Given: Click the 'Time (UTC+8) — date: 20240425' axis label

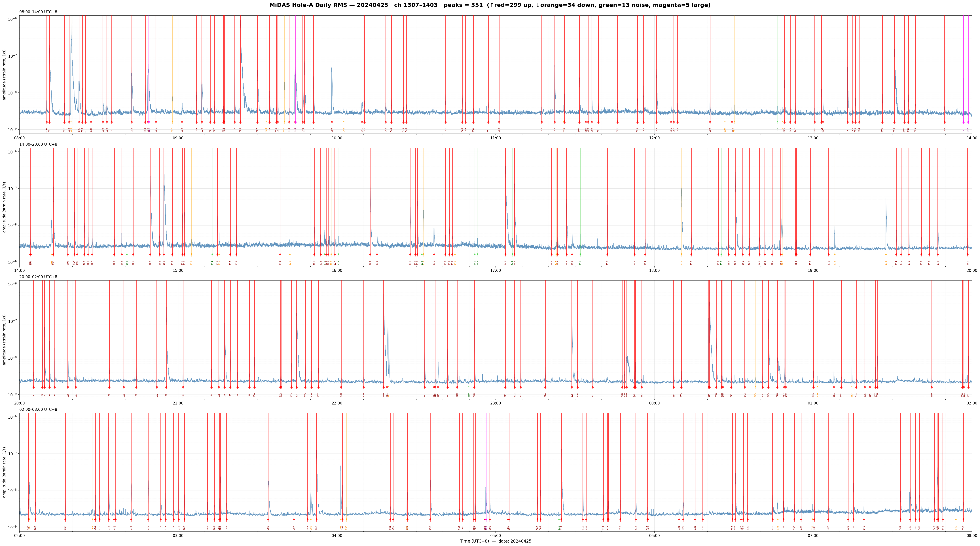Looking at the screenshot, I should (495, 541).
